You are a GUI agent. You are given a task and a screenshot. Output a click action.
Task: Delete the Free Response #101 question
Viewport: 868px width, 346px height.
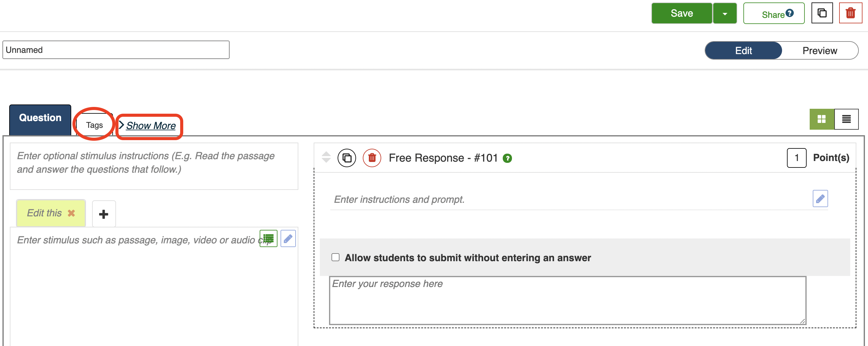click(x=372, y=158)
